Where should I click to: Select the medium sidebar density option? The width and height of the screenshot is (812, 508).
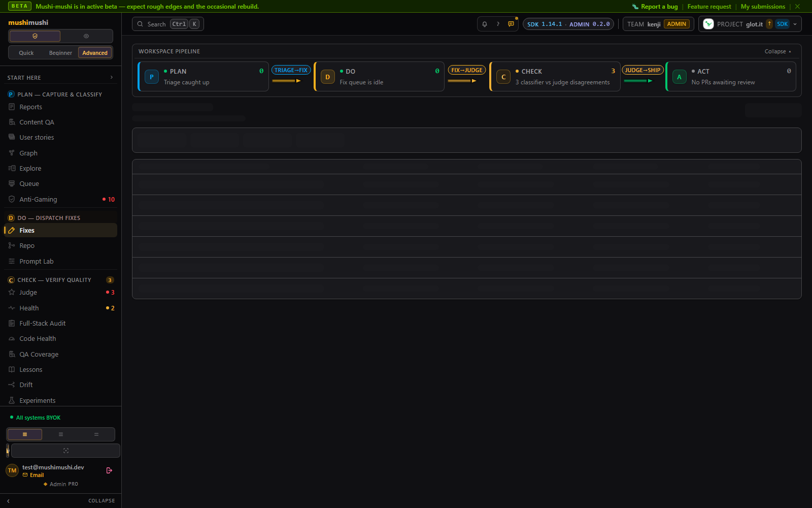point(61,434)
